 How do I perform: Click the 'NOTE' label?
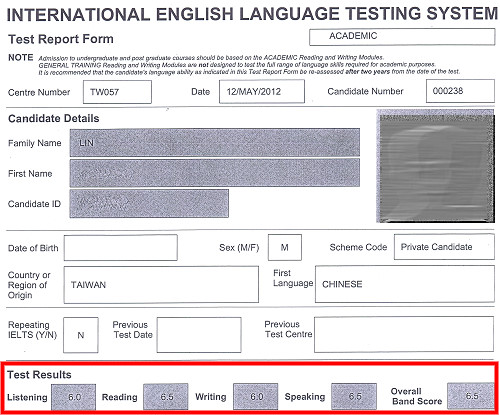(21, 57)
